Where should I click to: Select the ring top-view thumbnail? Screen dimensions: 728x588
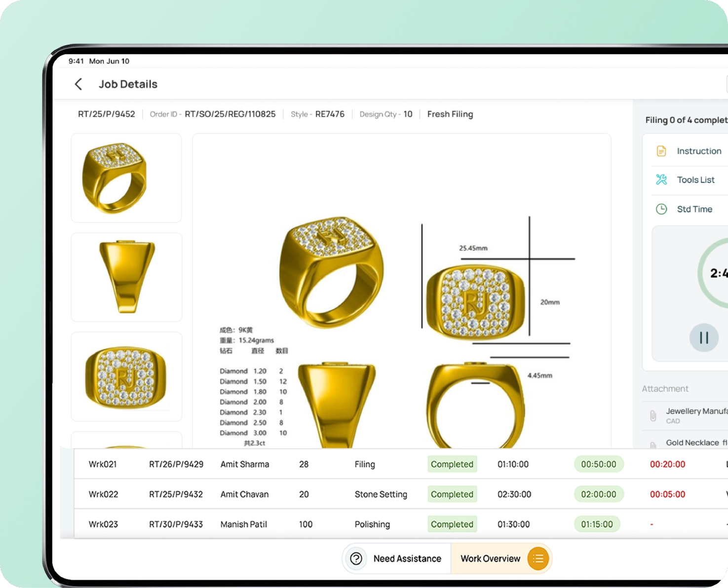[126, 377]
